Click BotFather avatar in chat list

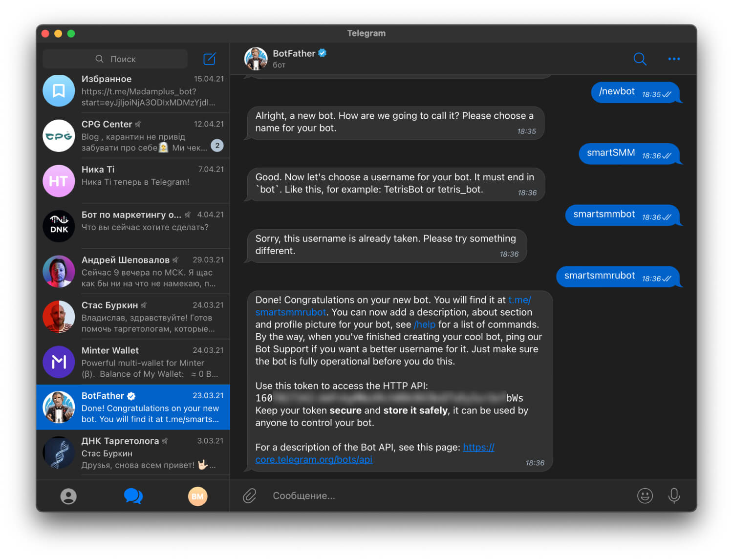(x=59, y=407)
